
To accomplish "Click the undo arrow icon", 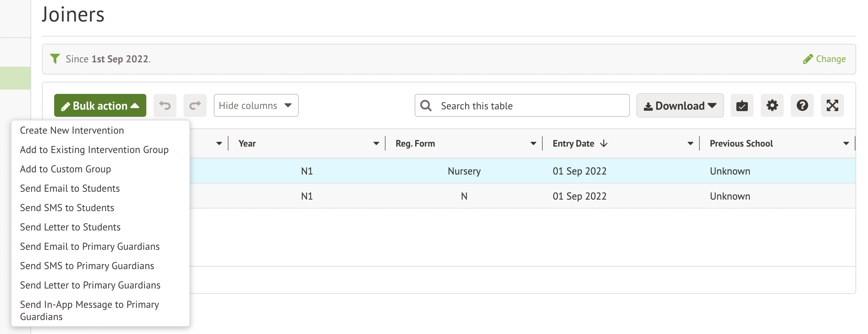I will click(165, 105).
